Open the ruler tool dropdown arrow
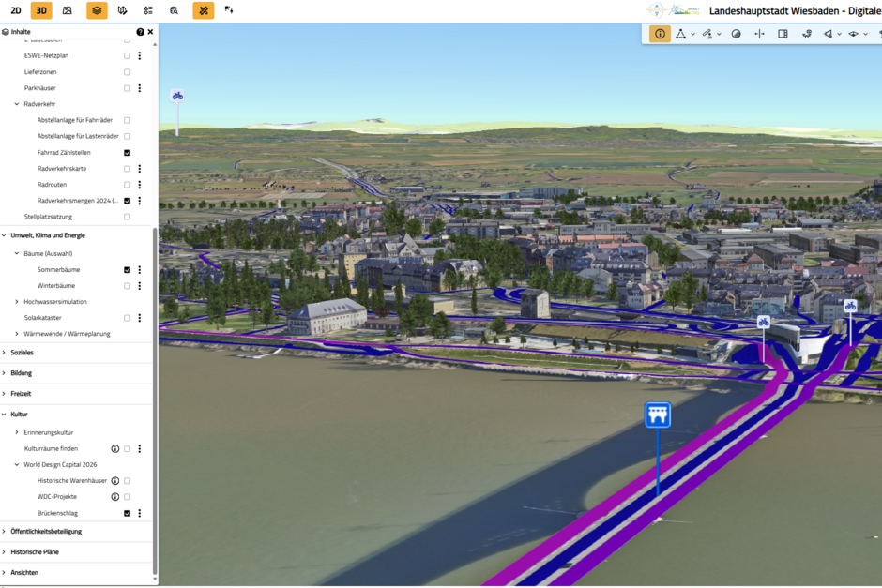The width and height of the screenshot is (882, 588). 720,35
